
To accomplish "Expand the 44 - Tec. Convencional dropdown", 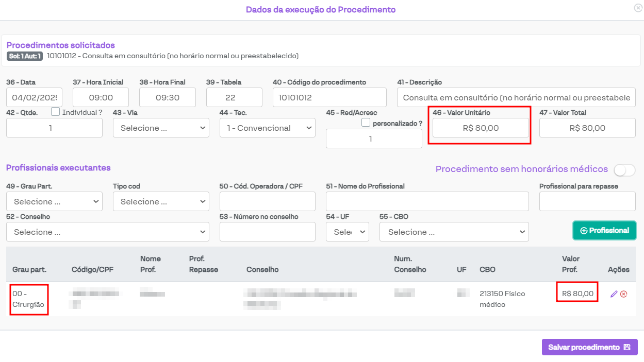I will (267, 128).
